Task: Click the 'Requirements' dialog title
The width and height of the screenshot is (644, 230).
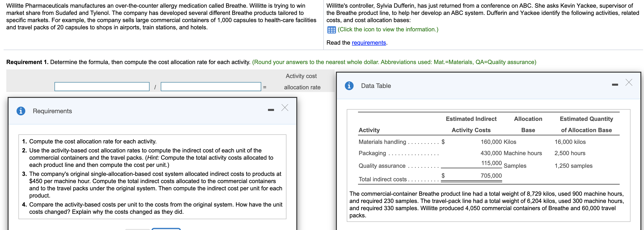Action: click(52, 111)
